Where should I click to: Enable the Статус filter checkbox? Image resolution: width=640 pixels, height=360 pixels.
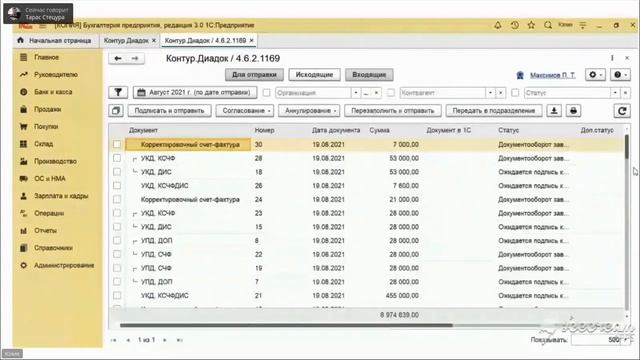click(x=515, y=93)
